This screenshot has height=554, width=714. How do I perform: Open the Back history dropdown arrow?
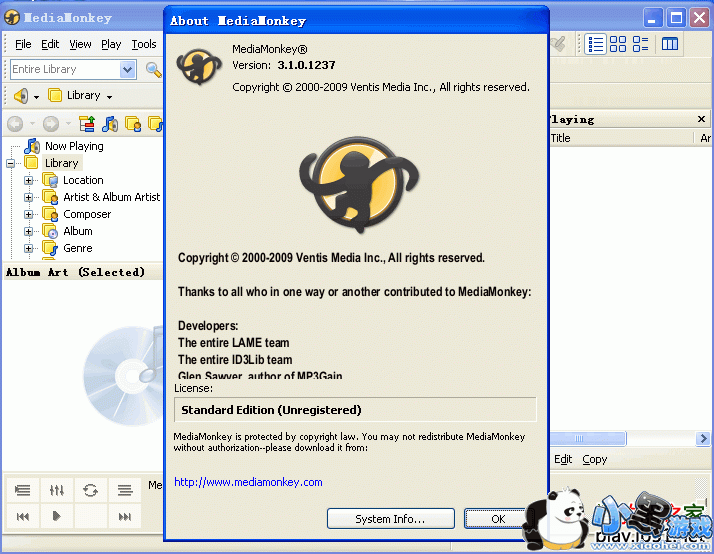(32, 124)
